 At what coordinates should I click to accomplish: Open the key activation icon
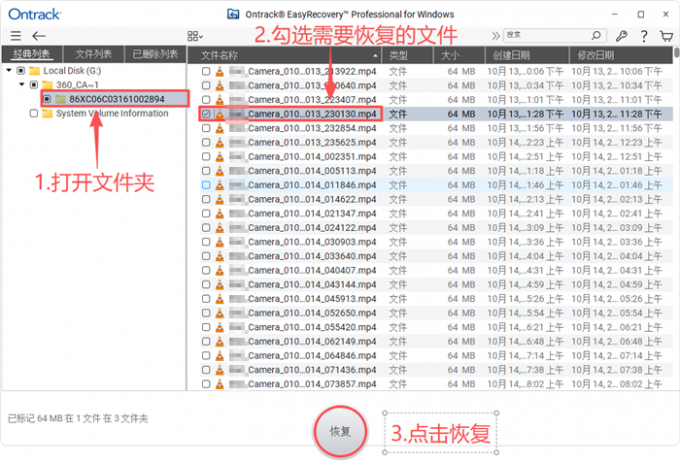[622, 36]
